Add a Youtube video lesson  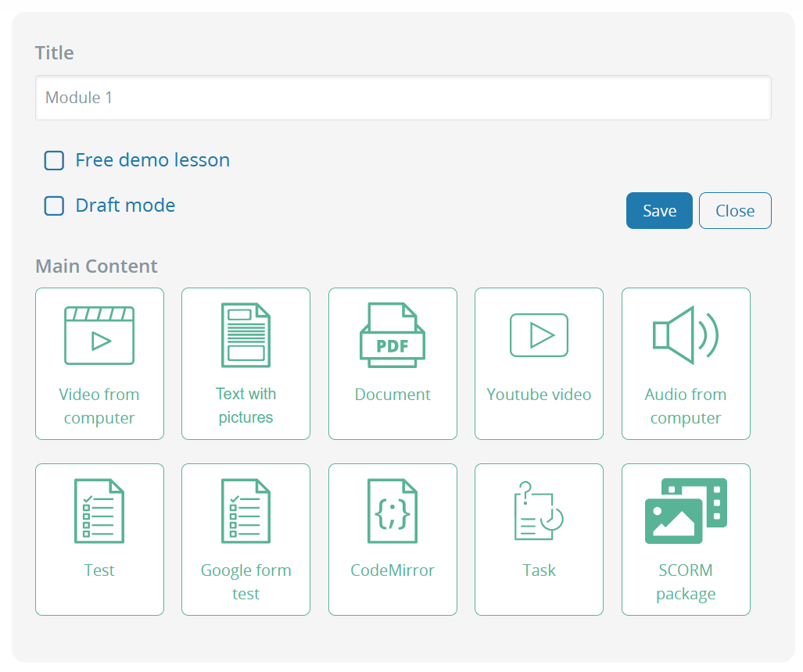pos(539,363)
